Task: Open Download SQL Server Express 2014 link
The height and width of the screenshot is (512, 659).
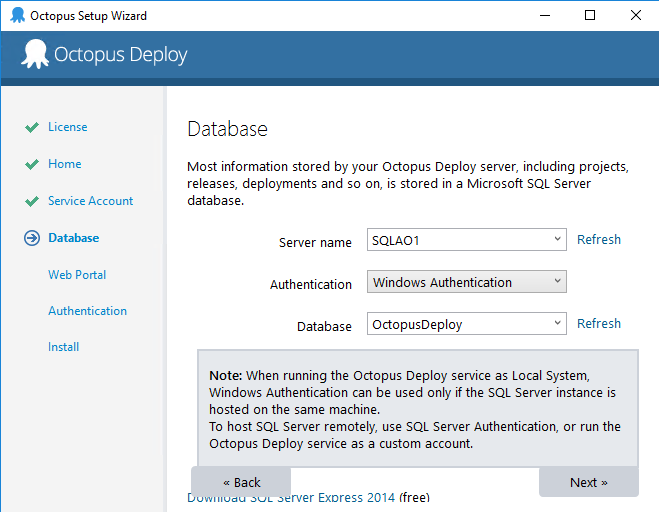Action: [x=291, y=499]
